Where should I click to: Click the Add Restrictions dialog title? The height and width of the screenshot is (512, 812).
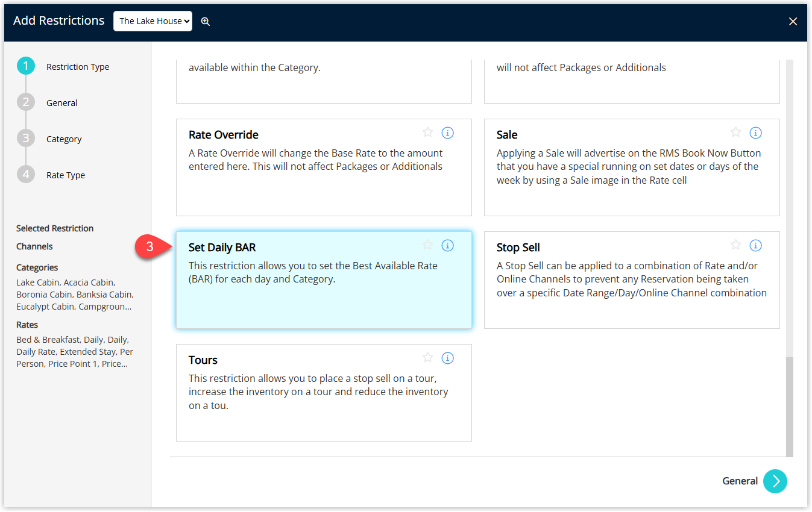(x=59, y=20)
